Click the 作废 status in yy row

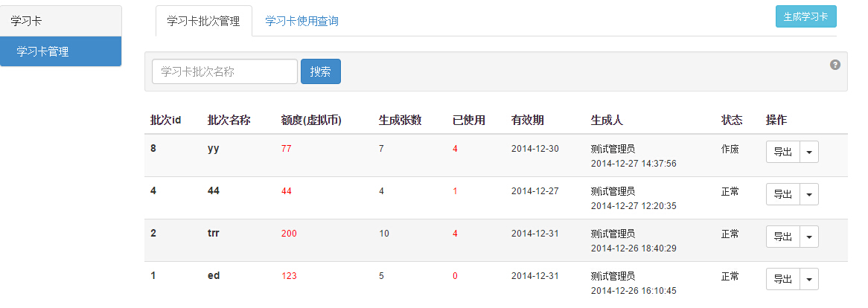point(730,150)
